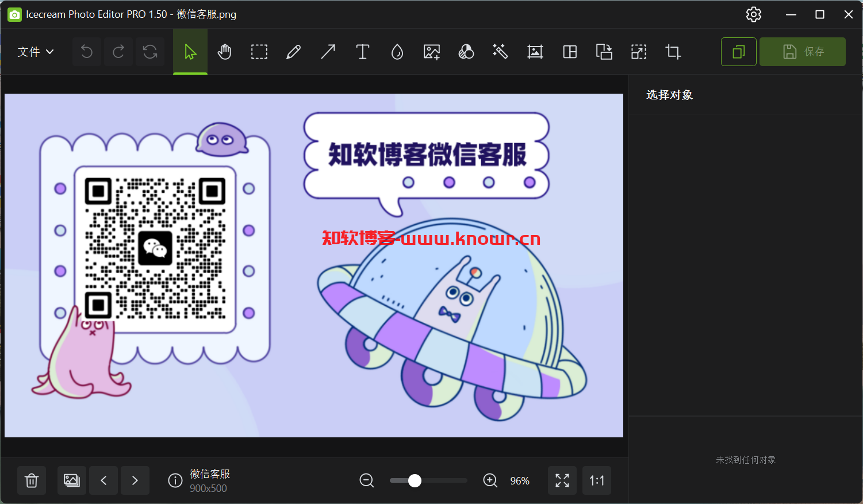
Task: Click the zoom out magnifier
Action: [367, 480]
